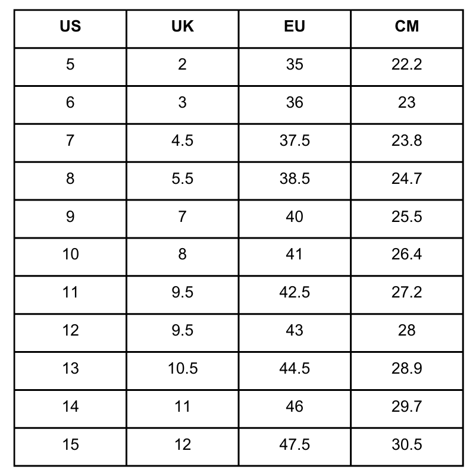
Task: Click the UK 10.5 cell
Action: pyautogui.click(x=183, y=371)
